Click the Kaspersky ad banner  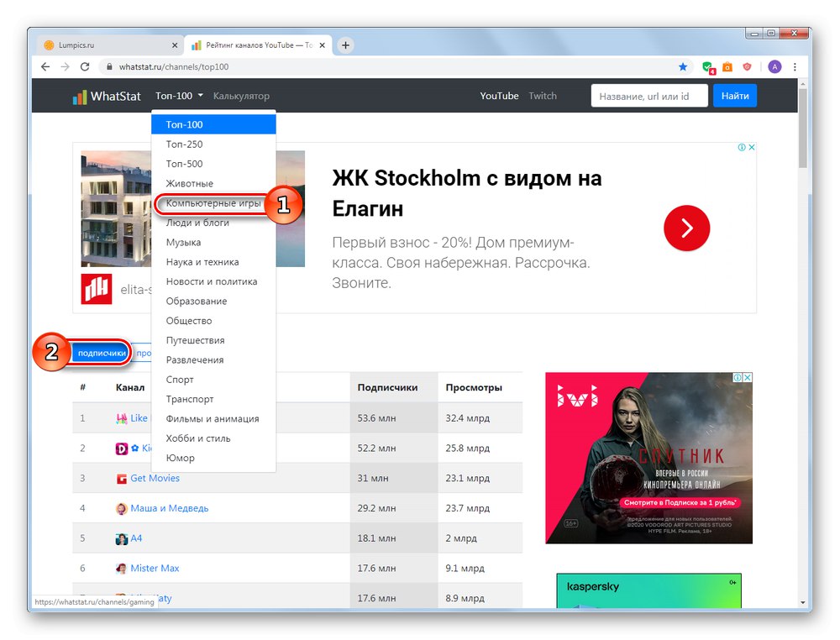(648, 590)
